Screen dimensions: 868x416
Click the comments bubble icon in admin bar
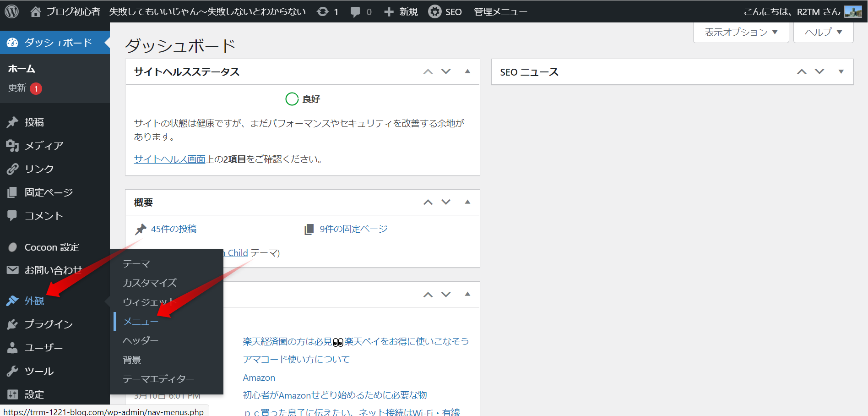[355, 11]
